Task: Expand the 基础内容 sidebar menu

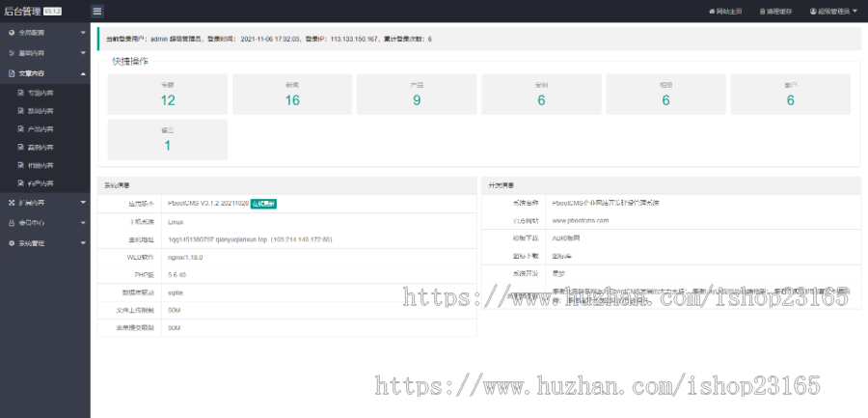Action: coord(44,53)
